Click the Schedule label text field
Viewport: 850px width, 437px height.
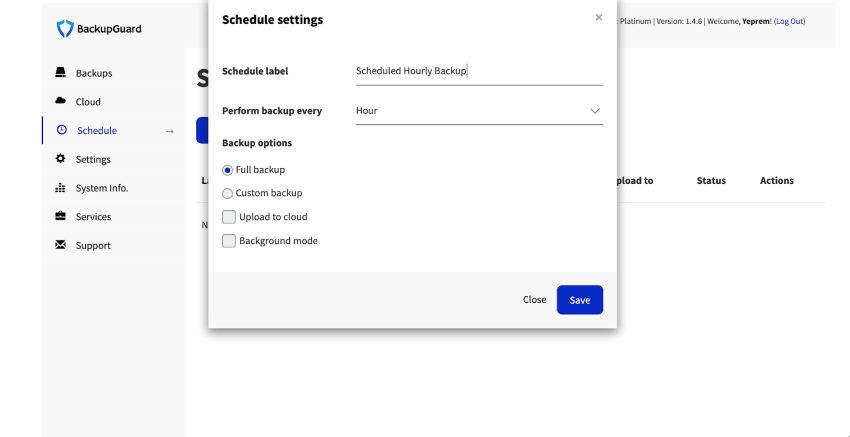pyautogui.click(x=478, y=71)
